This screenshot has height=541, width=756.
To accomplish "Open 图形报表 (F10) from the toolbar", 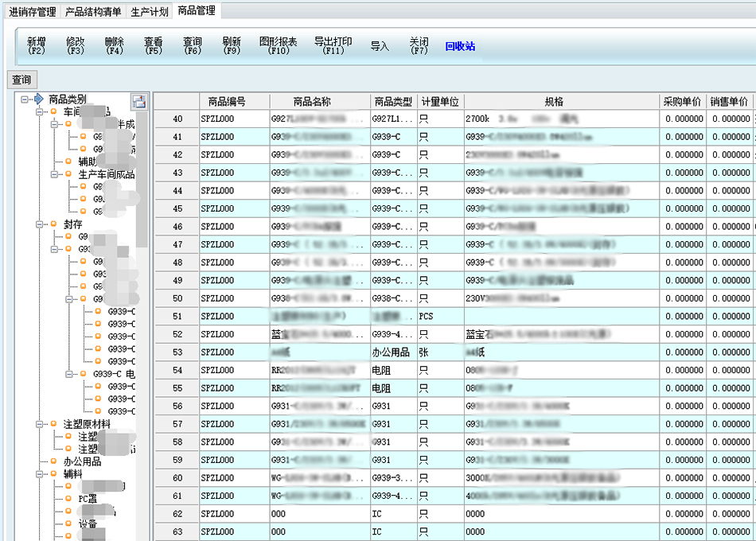I will point(279,45).
